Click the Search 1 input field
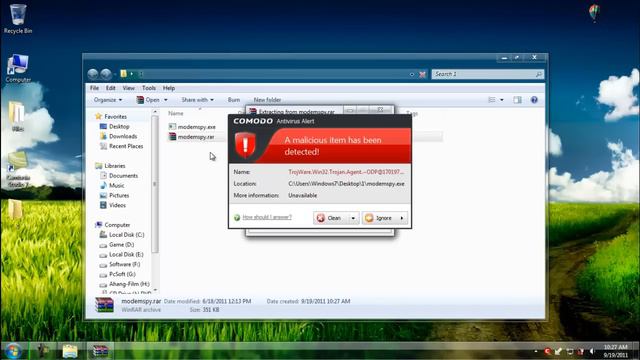Image resolution: width=640 pixels, height=360 pixels. click(x=488, y=74)
